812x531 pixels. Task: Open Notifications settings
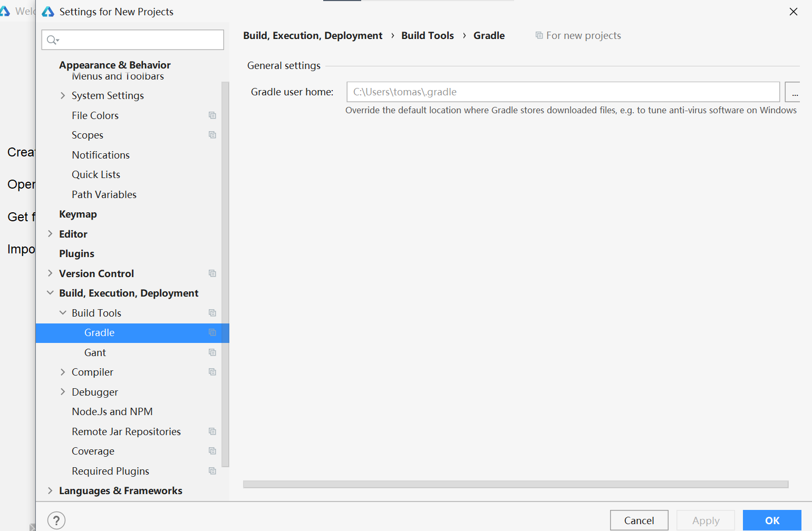point(101,155)
